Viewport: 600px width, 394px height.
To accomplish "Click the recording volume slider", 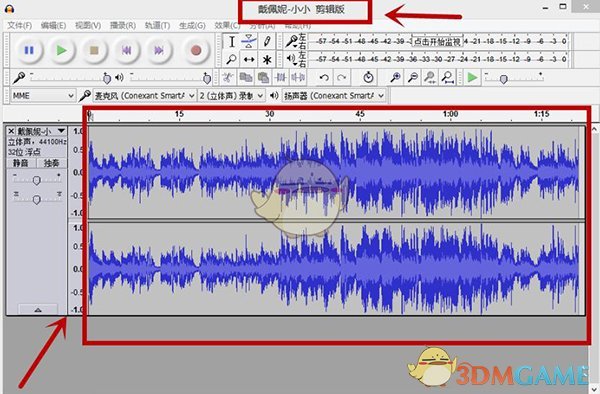I will coord(69,78).
